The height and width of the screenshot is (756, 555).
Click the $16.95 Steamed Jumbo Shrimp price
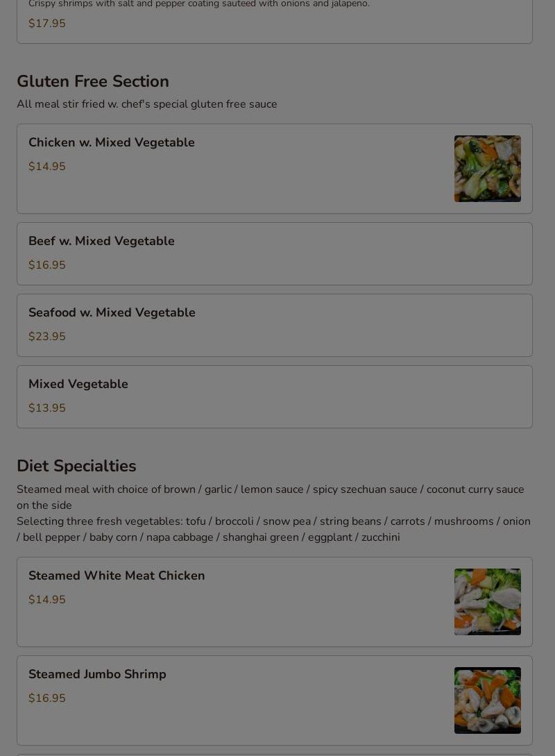47,698
